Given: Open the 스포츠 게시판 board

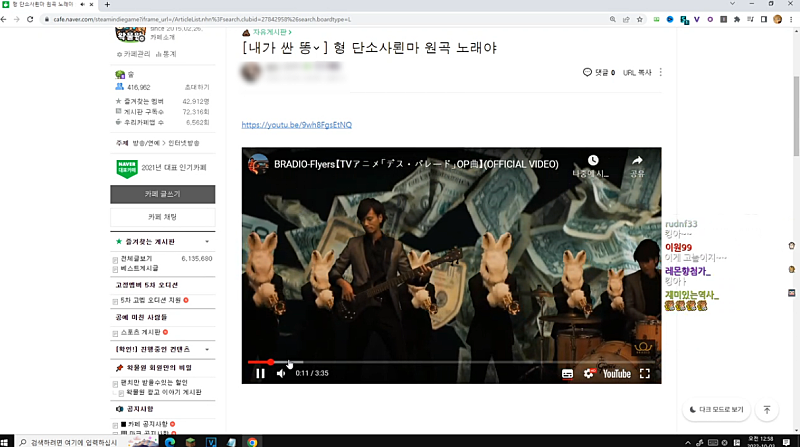Looking at the screenshot, I should [144, 332].
